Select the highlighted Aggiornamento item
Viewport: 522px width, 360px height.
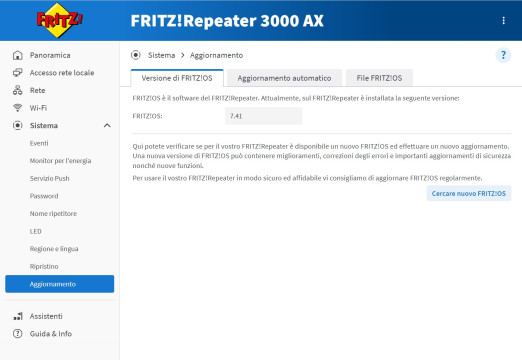click(60, 284)
